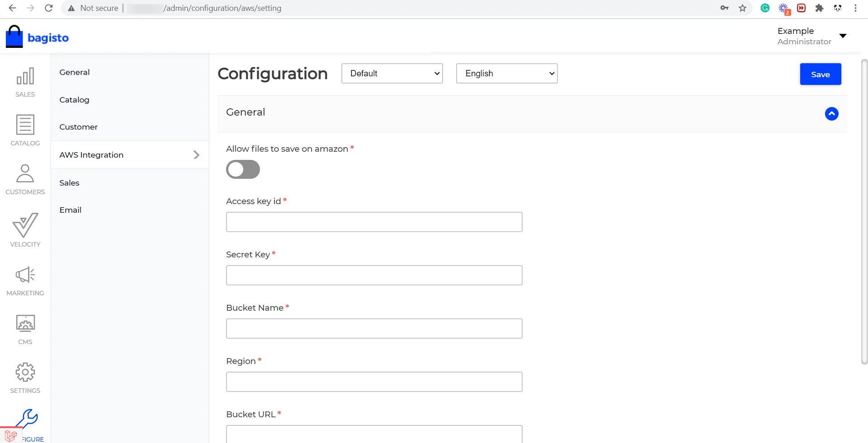This screenshot has width=868, height=443.
Task: Open the Catalog section icon
Action: pos(25,125)
